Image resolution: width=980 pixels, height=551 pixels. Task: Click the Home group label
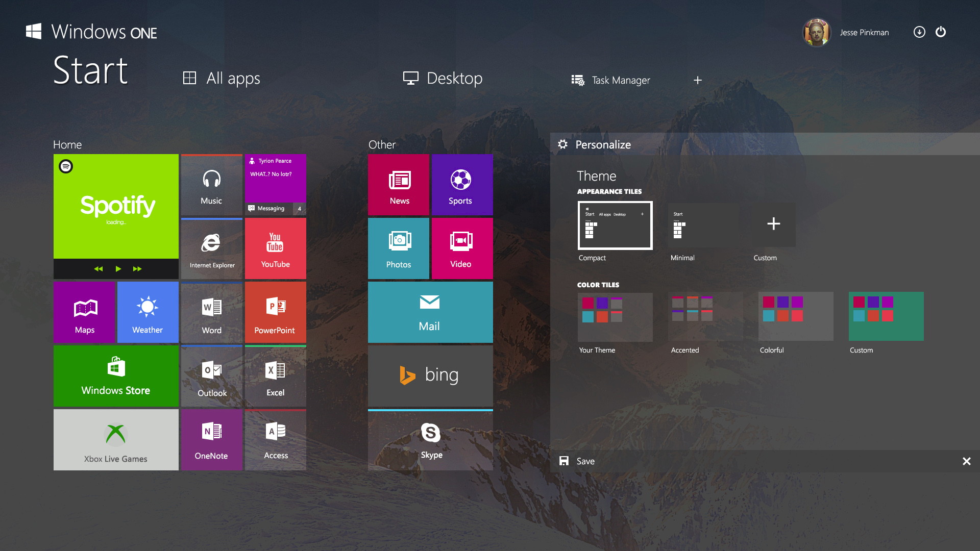coord(67,144)
